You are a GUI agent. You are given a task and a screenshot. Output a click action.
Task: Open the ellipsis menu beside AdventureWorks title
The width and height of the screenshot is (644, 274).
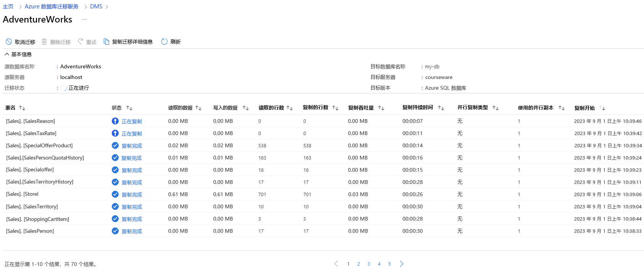coord(84,19)
